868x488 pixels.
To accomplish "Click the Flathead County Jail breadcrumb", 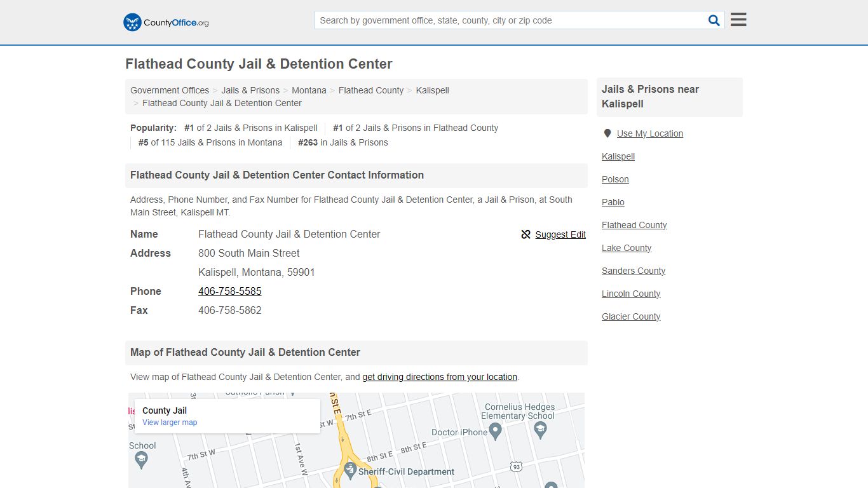I will click(x=222, y=103).
